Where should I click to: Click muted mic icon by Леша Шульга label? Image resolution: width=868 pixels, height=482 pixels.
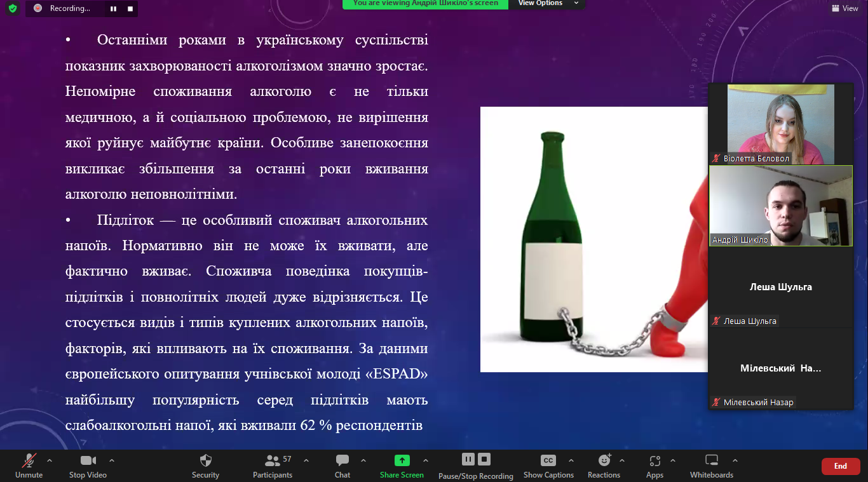point(716,321)
